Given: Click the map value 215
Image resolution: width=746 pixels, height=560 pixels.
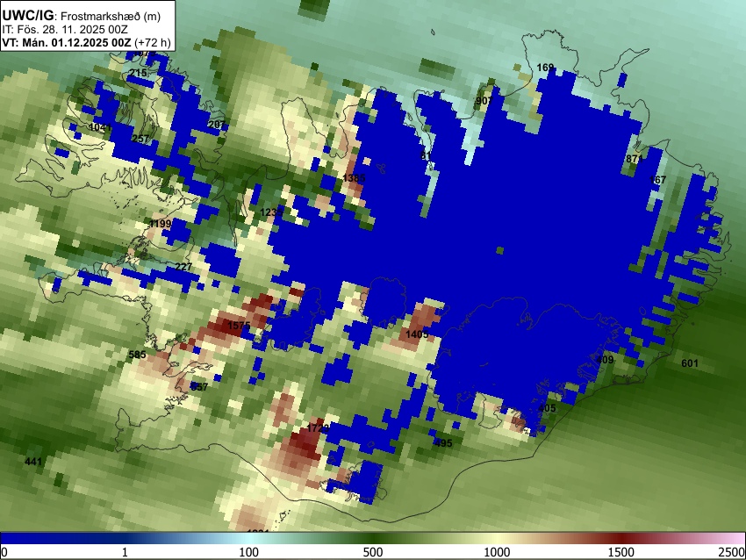Looking at the screenshot, I should (138, 73).
